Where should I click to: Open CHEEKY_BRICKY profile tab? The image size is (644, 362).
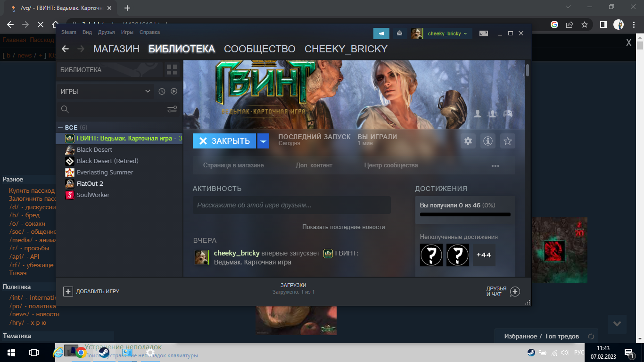click(346, 49)
